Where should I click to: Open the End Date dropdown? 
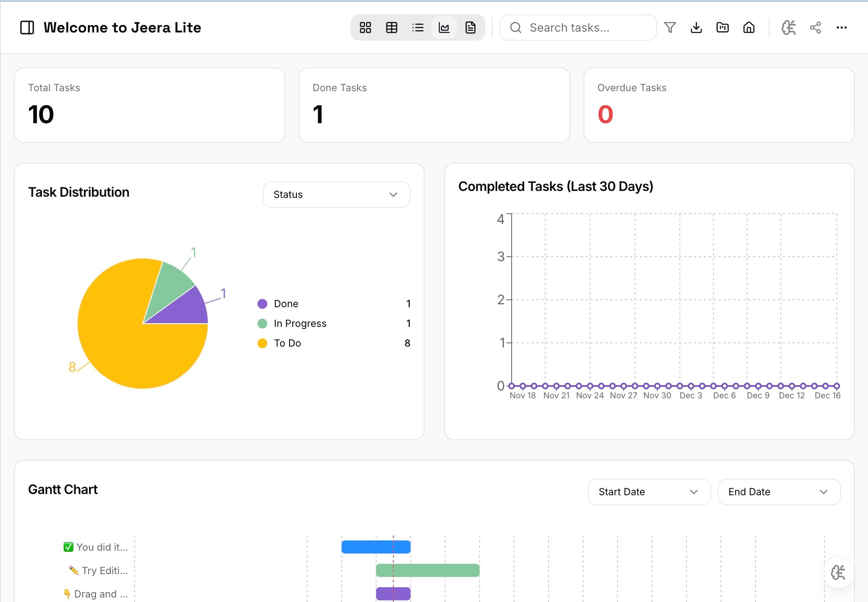click(778, 492)
